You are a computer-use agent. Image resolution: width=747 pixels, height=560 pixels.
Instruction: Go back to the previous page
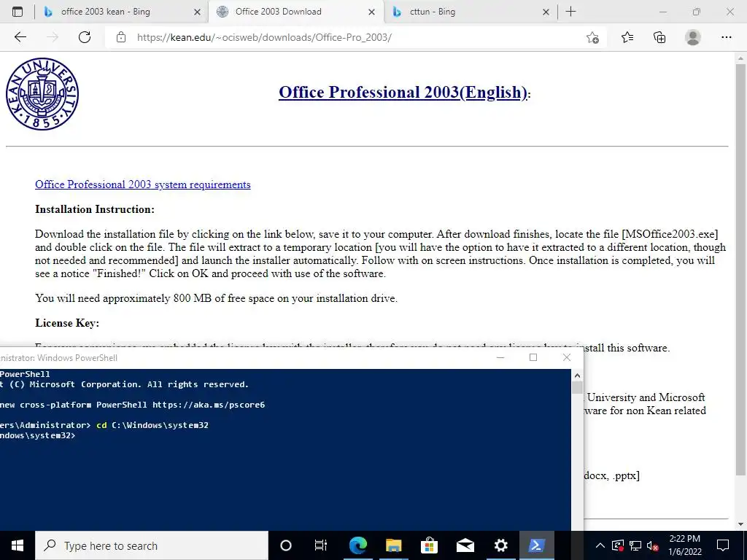[x=20, y=37]
